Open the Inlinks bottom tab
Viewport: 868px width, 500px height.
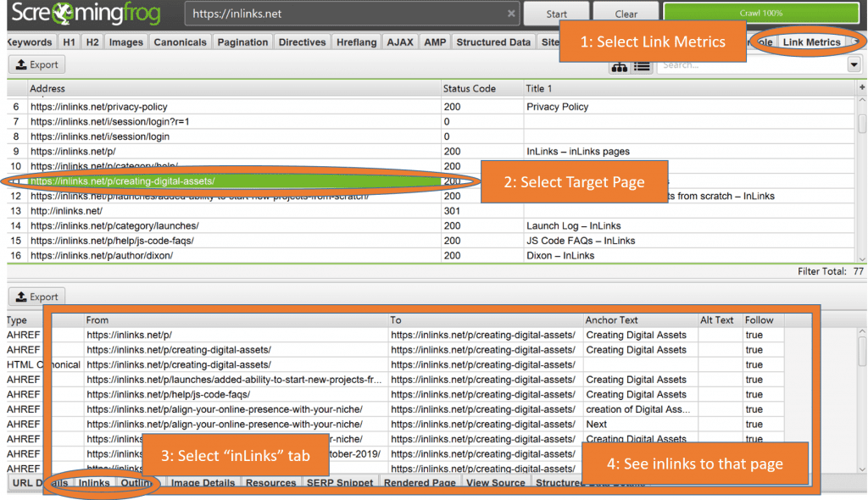(94, 483)
